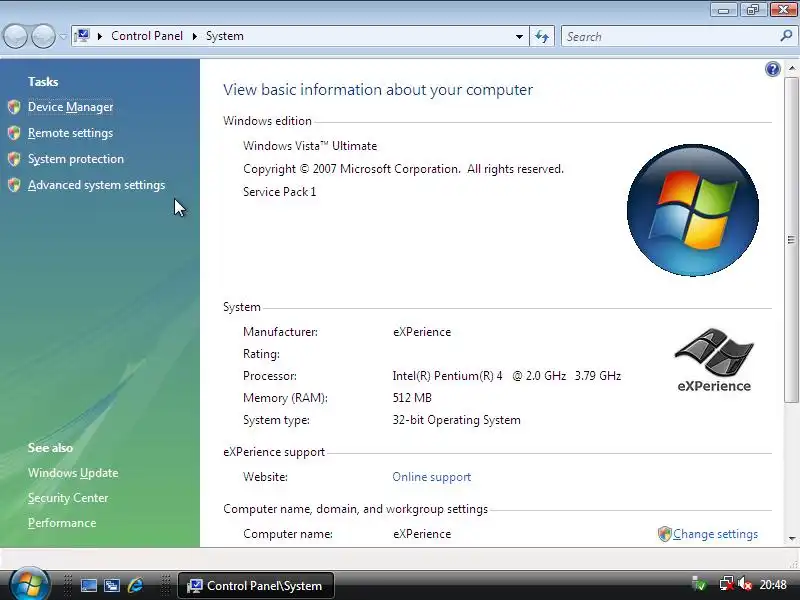Image resolution: width=800 pixels, height=600 pixels.
Task: Click the Forward navigation button
Action: [43, 36]
